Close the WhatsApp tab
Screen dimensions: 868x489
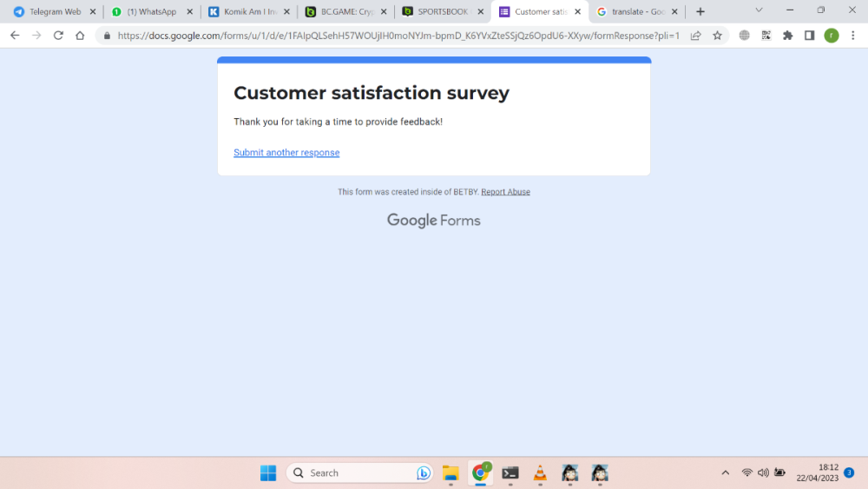(x=190, y=12)
